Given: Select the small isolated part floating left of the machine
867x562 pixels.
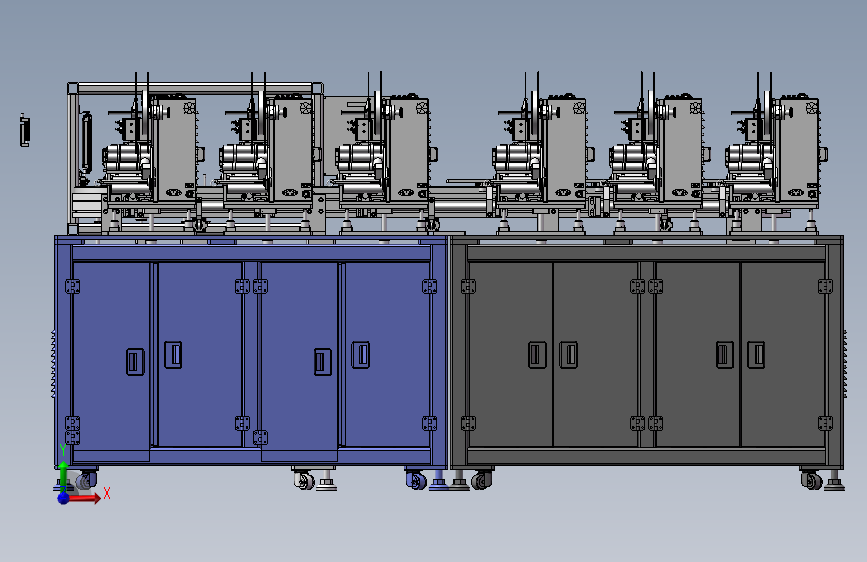Looking at the screenshot, I should point(24,130).
